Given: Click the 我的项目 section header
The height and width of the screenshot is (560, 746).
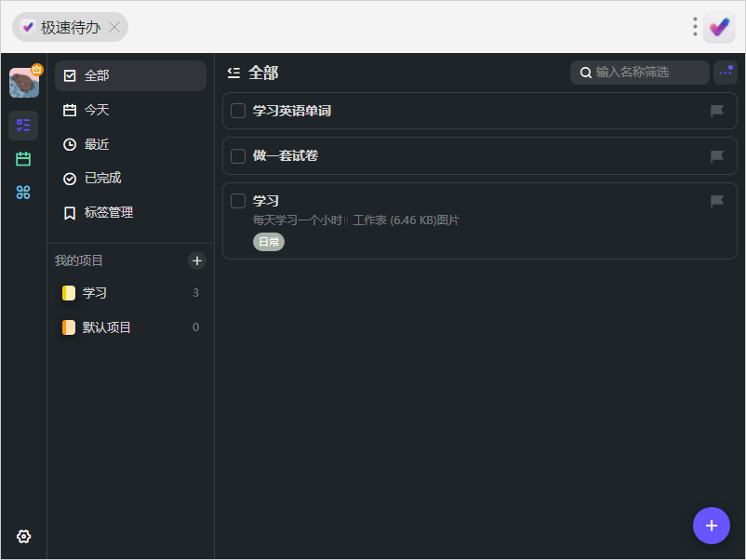Looking at the screenshot, I should point(78,260).
